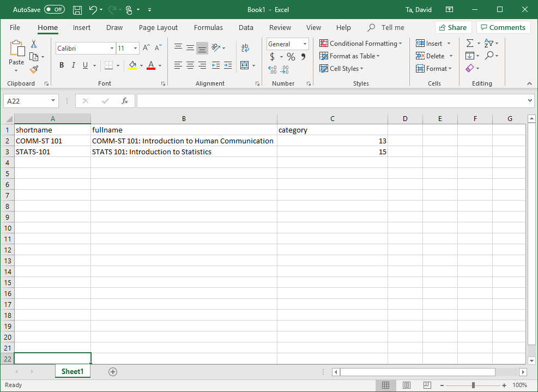Open the File tab
This screenshot has height=392, width=538.
click(x=15, y=27)
